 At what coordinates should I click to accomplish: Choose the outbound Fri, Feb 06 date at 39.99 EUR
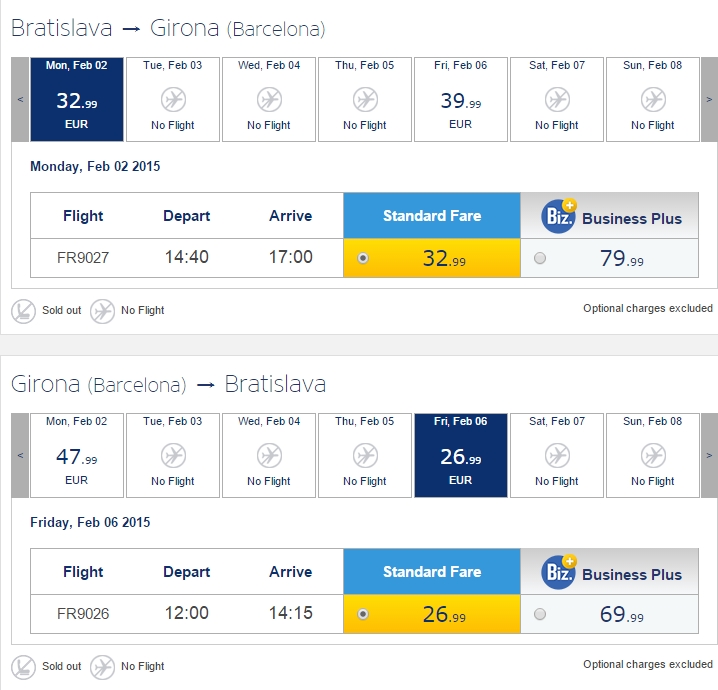point(461,99)
